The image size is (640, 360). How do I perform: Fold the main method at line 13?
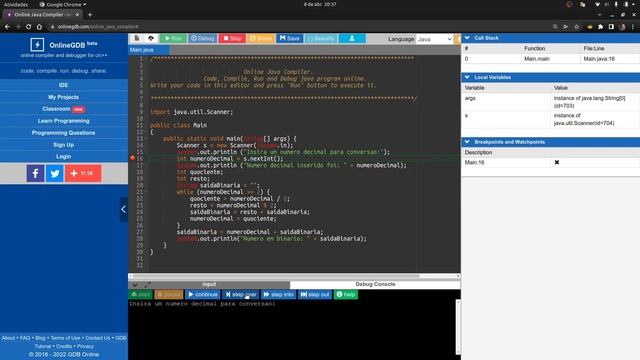[x=146, y=138]
